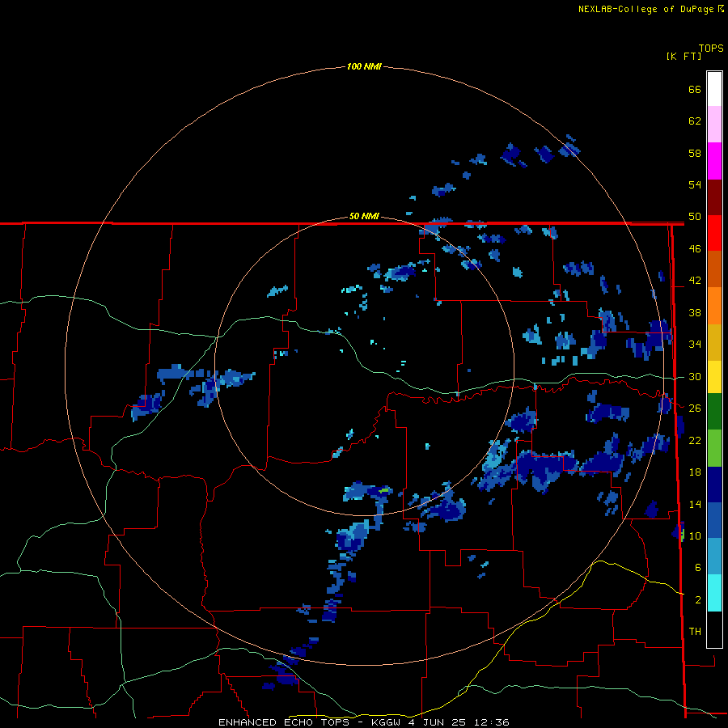Viewport: 728px width, 728px height.
Task: Click the legend value 10
Action: point(695,535)
